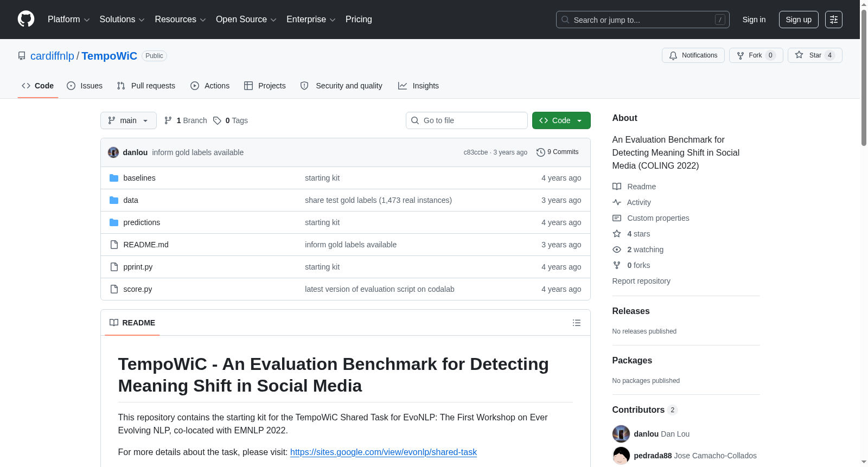The image size is (868, 467).
Task: Click the Sign in link
Action: click(x=754, y=20)
